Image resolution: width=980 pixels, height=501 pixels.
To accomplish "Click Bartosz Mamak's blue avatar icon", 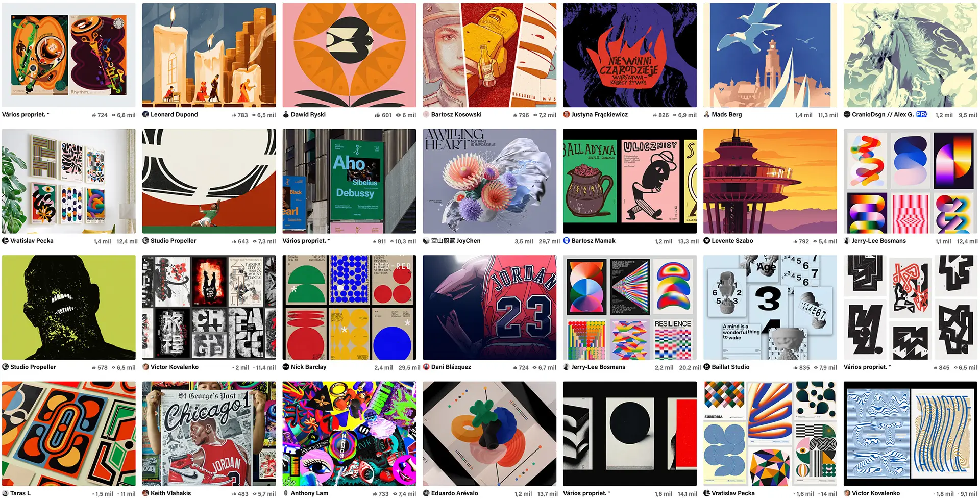I will 567,241.
